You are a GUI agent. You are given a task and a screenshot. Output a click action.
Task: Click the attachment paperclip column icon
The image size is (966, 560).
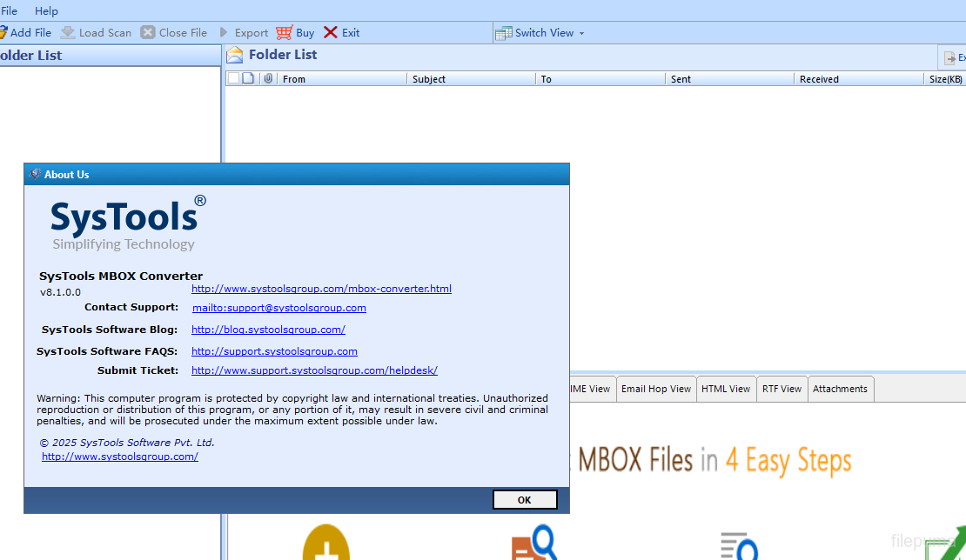[x=268, y=78]
